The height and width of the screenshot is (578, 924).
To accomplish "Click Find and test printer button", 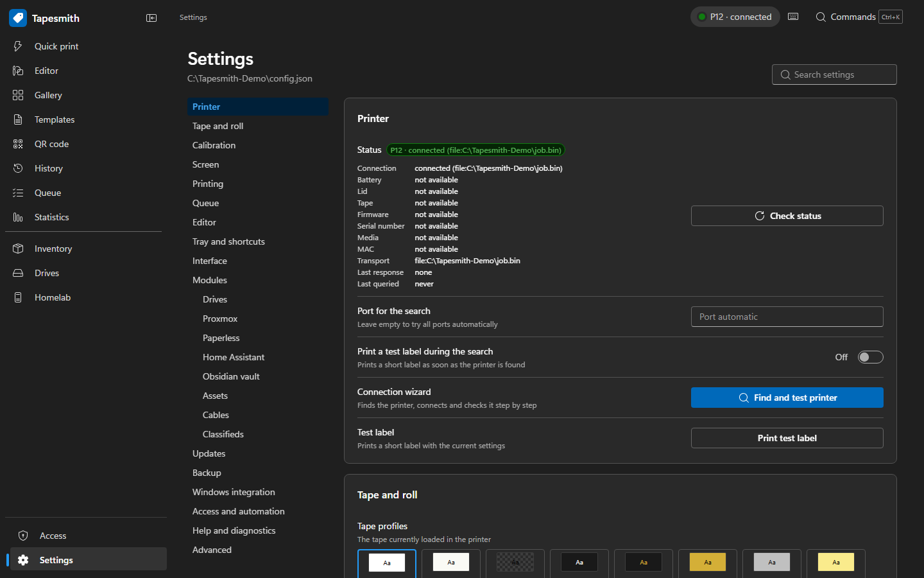I will pos(787,398).
